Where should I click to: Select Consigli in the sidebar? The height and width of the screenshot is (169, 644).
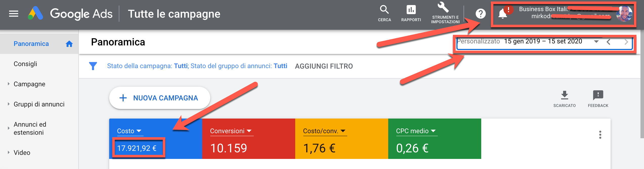coord(26,64)
